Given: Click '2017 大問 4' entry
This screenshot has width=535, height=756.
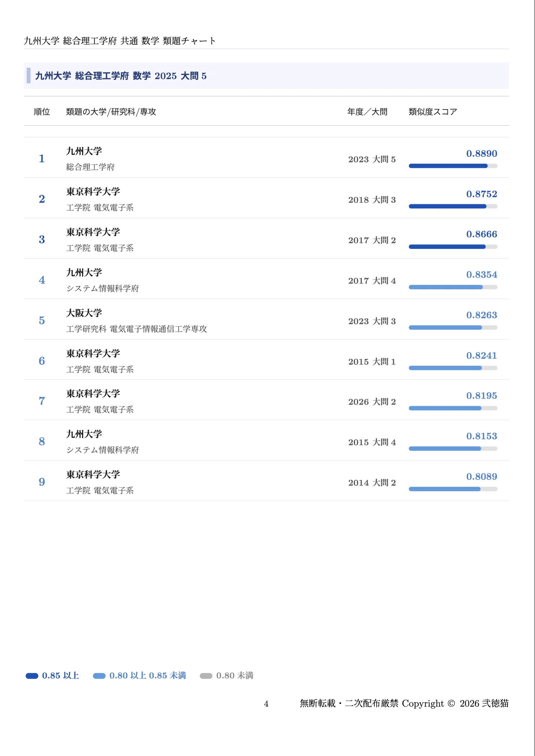Looking at the screenshot, I should (372, 281).
